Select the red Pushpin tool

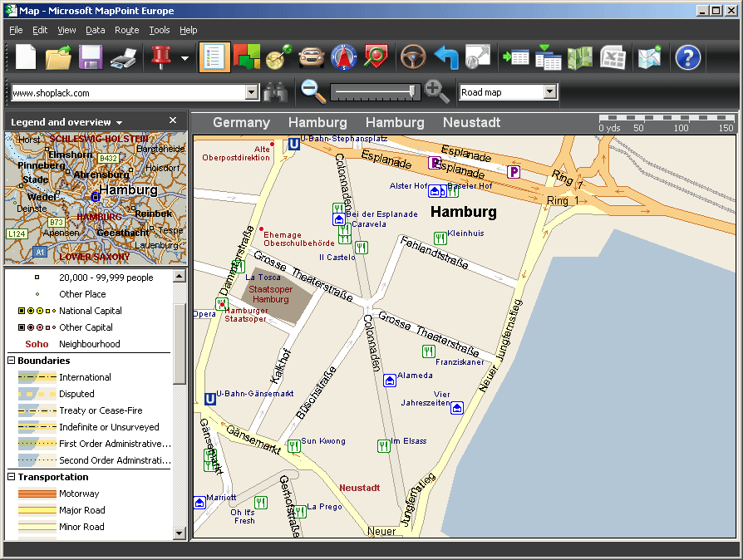click(161, 57)
